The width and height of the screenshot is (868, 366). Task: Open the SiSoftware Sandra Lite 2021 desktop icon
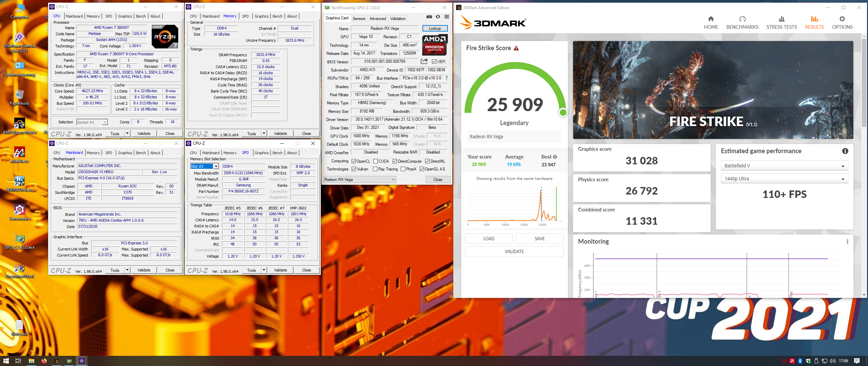19,42
